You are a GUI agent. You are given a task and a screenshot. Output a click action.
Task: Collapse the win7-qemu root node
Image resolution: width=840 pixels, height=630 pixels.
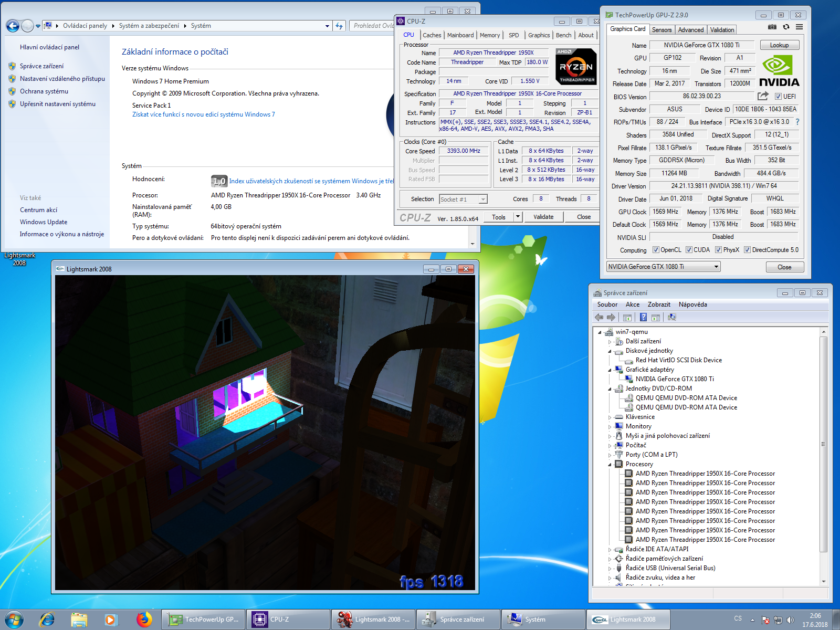click(x=600, y=332)
